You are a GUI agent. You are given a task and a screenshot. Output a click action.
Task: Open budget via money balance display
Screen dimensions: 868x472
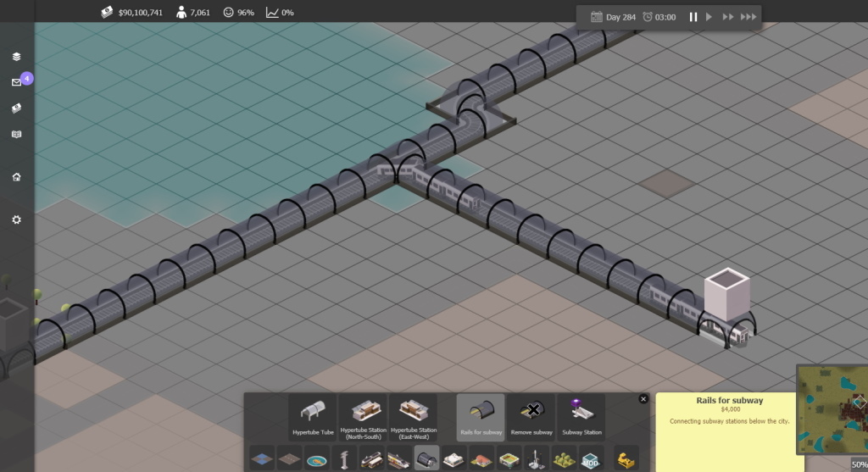coord(131,12)
